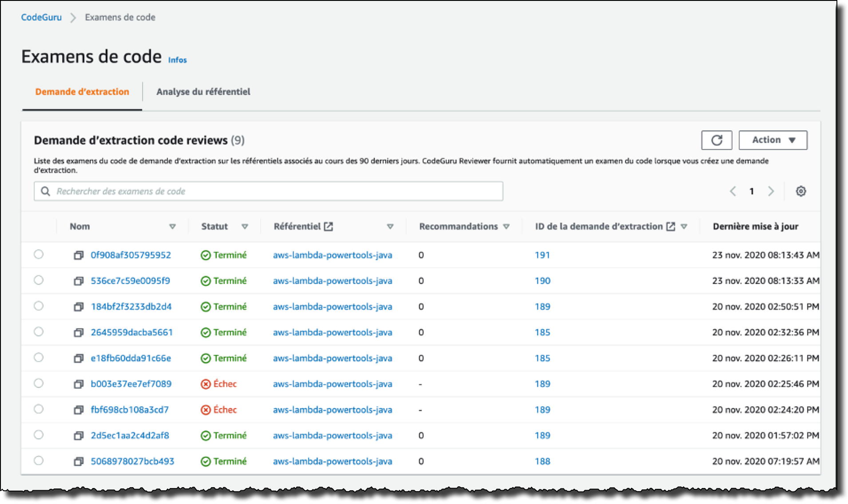The image size is (848, 504).
Task: Select radio button for review 2645959dacba5661
Action: click(x=39, y=331)
